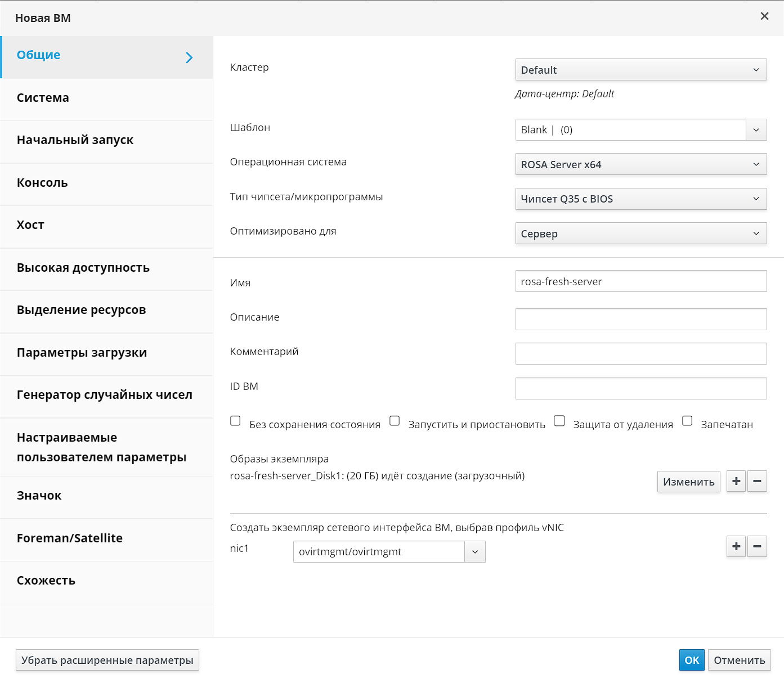
Task: Expand the Операционная система dropdown
Action: (x=640, y=164)
